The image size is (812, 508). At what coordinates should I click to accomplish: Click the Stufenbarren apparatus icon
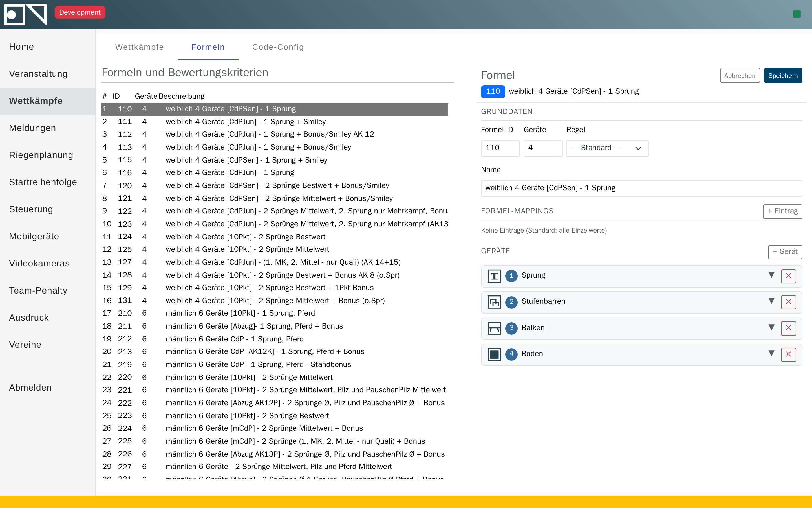[x=494, y=302]
